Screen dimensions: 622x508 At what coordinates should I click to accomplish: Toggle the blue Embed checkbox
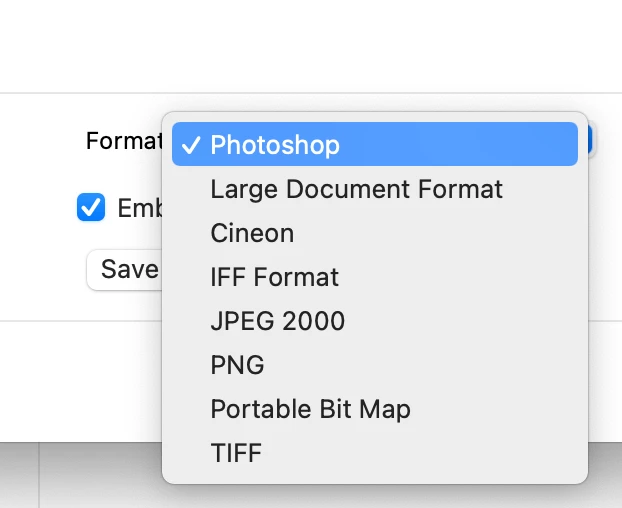point(91,207)
